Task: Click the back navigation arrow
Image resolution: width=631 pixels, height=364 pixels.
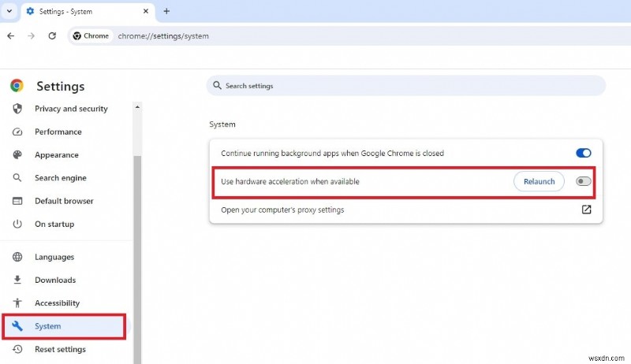Action: click(x=11, y=35)
